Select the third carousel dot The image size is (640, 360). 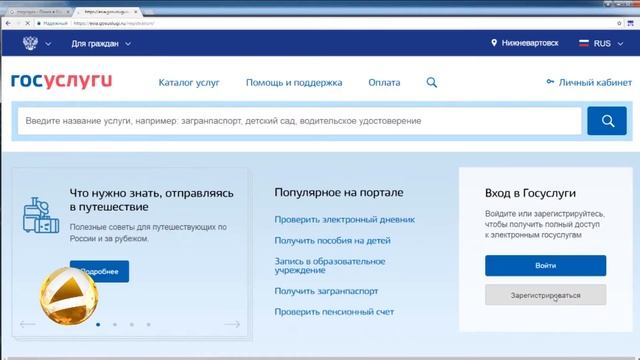point(132,324)
